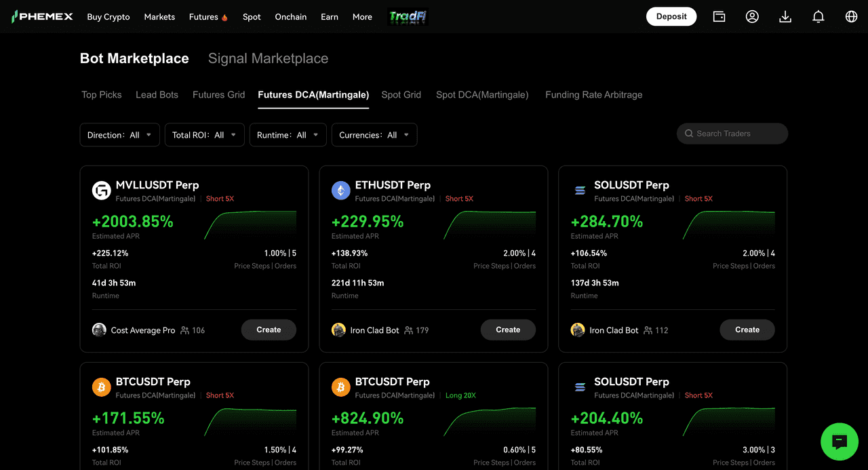Click the Ethereum icon on ETHUSDT card
The width and height of the screenshot is (868, 470).
point(340,191)
